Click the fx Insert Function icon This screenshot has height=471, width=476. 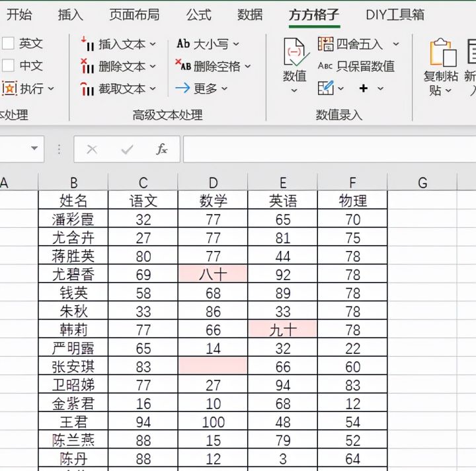162,149
